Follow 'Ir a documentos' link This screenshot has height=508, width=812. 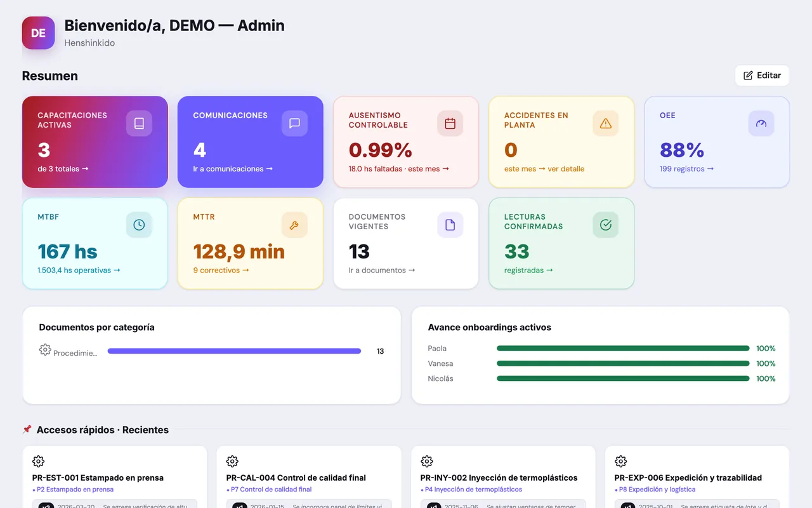382,271
